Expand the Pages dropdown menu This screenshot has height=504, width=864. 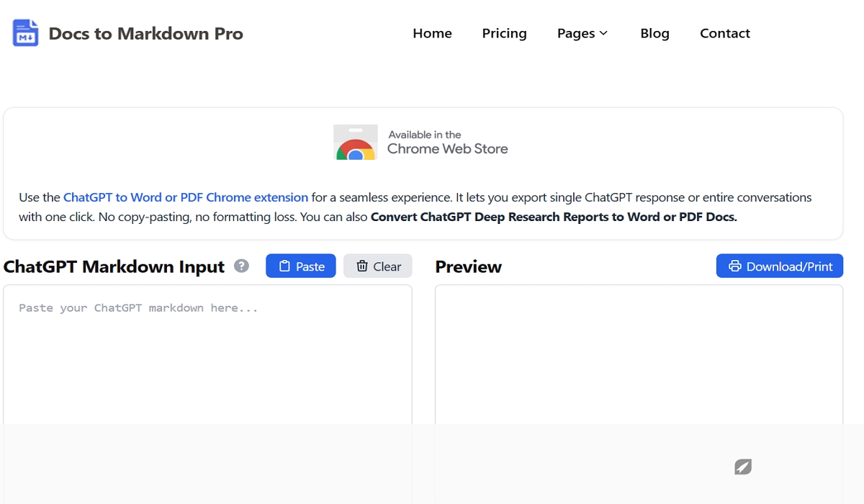(582, 33)
